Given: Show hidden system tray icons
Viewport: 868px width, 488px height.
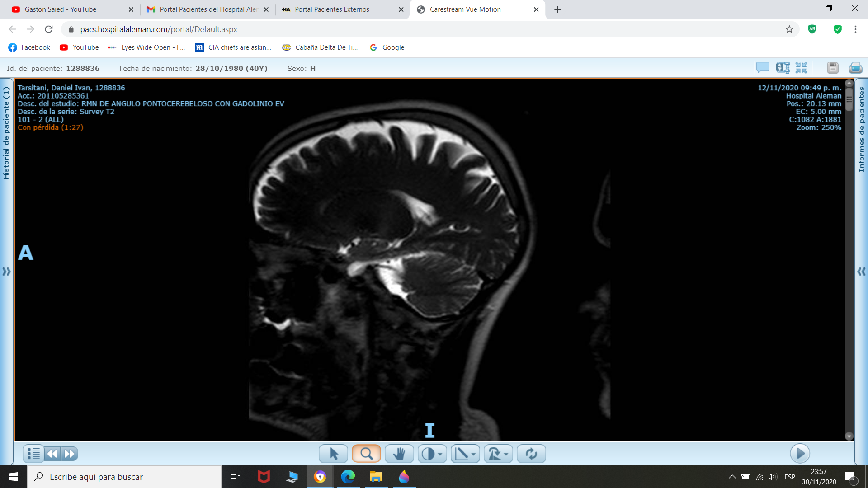Looking at the screenshot, I should click(x=732, y=477).
